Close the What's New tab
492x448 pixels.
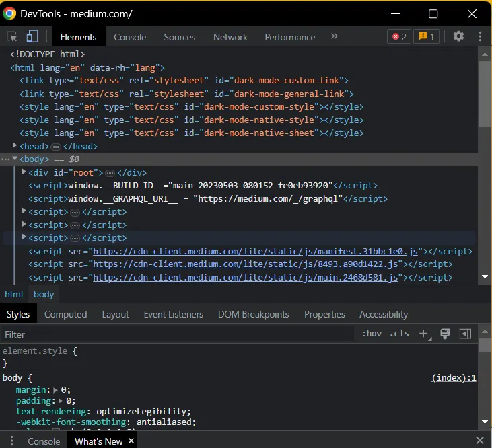(x=131, y=441)
